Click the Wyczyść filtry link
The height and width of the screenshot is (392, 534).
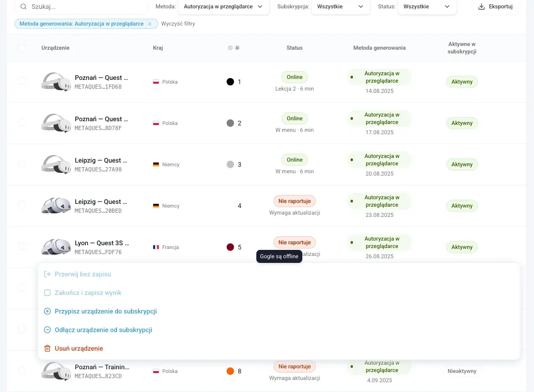(x=178, y=24)
